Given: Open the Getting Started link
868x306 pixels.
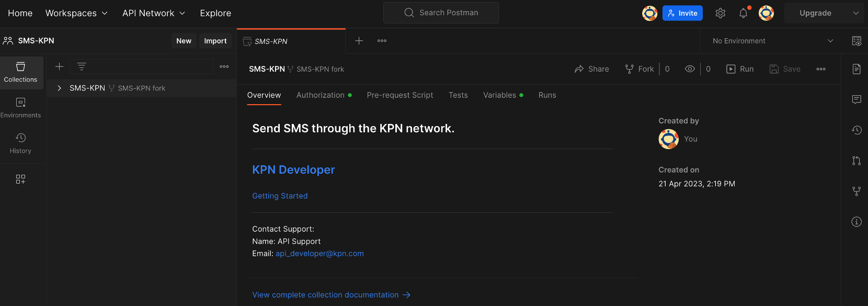Looking at the screenshot, I should [x=280, y=196].
